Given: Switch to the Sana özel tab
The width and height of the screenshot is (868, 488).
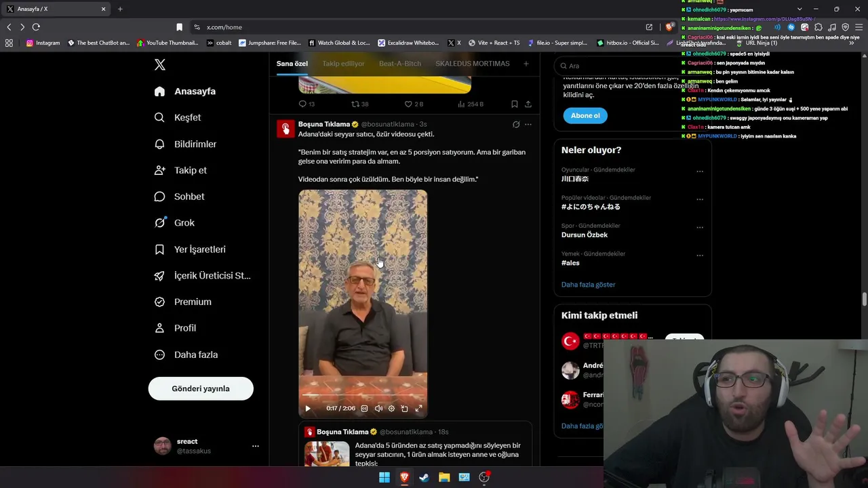Looking at the screenshot, I should point(292,64).
